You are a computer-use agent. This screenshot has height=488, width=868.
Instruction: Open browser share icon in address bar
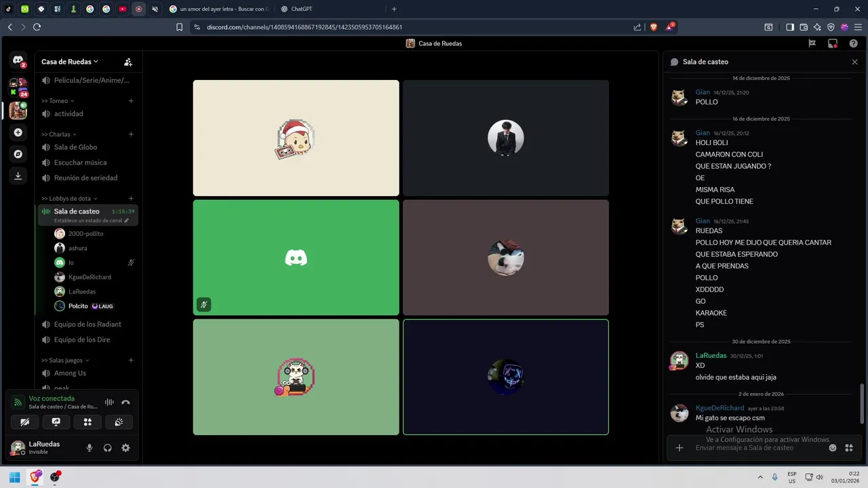[637, 27]
